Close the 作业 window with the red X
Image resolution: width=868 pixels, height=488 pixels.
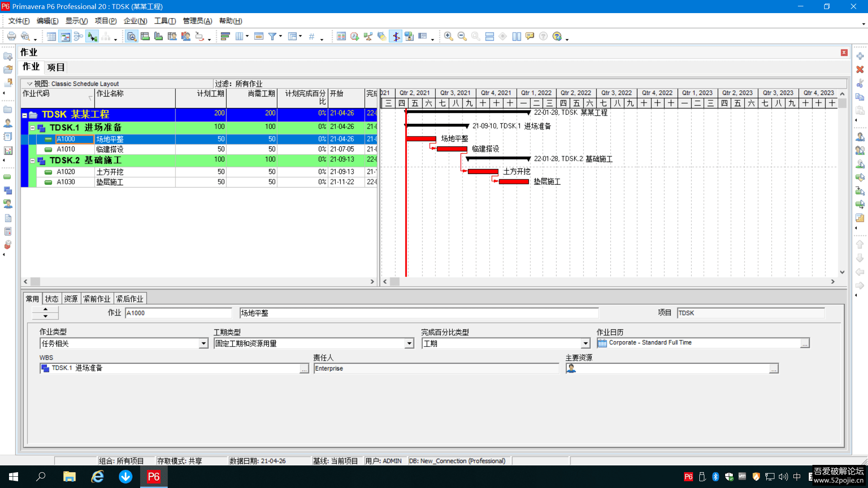[844, 53]
